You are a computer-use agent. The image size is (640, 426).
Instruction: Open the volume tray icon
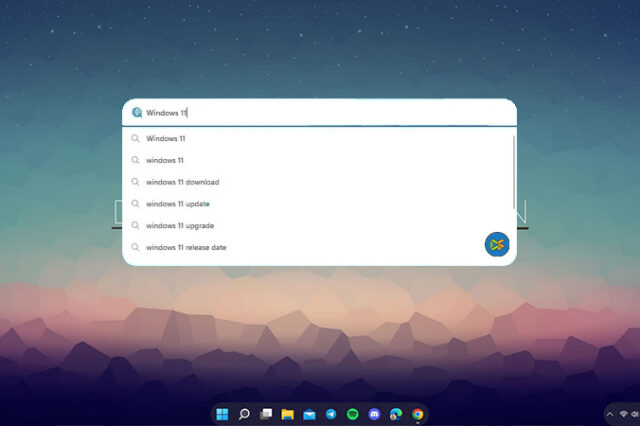pos(635,414)
